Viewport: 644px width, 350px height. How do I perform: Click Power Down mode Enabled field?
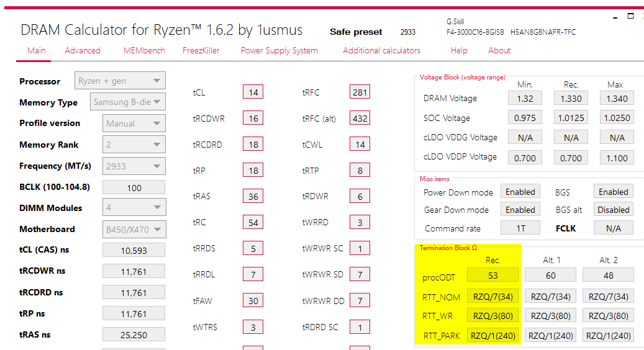point(520,192)
